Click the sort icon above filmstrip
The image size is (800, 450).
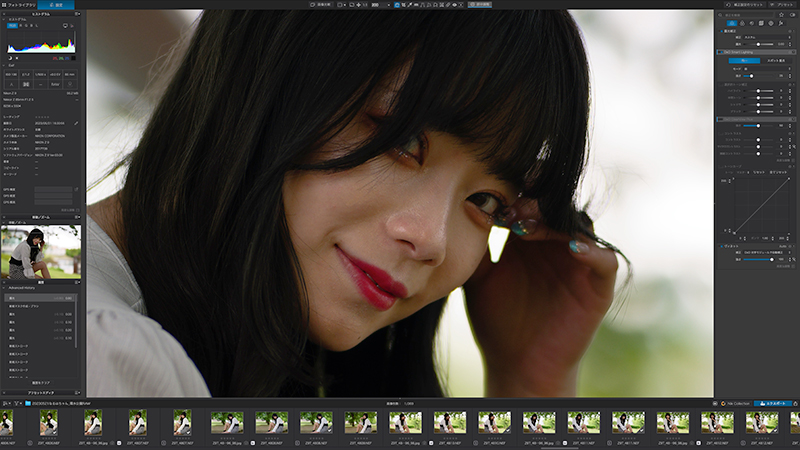coord(5,404)
